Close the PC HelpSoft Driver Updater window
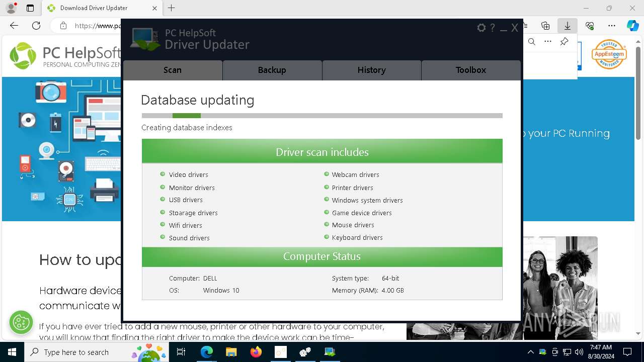The image size is (644, 362). [x=515, y=28]
